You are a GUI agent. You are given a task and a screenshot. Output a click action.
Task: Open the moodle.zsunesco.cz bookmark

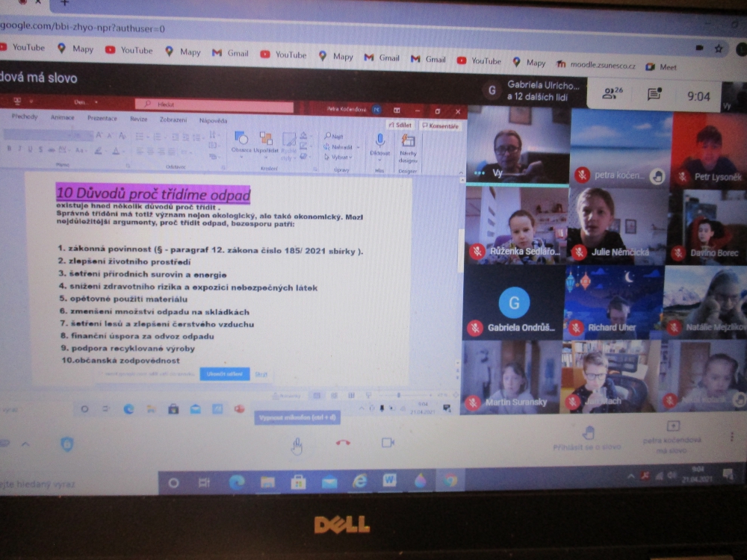click(596, 65)
